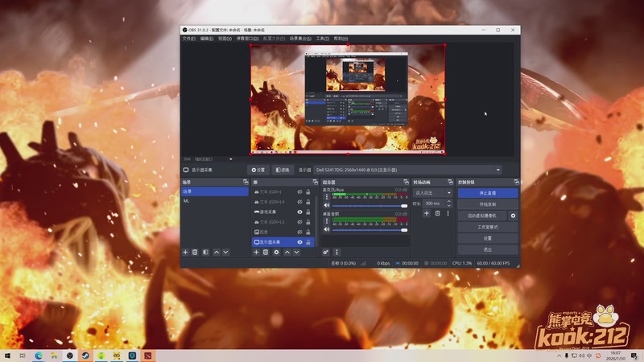Show the first Text (GDI+) source

pos(299,191)
